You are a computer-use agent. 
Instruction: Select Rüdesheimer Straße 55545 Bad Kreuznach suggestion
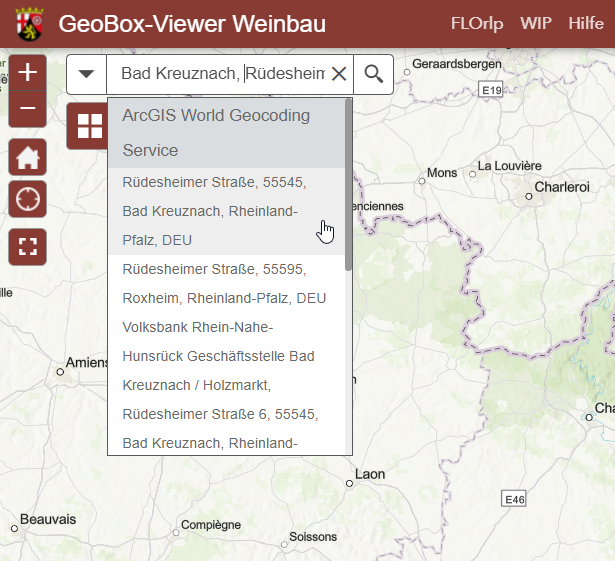[227, 211]
